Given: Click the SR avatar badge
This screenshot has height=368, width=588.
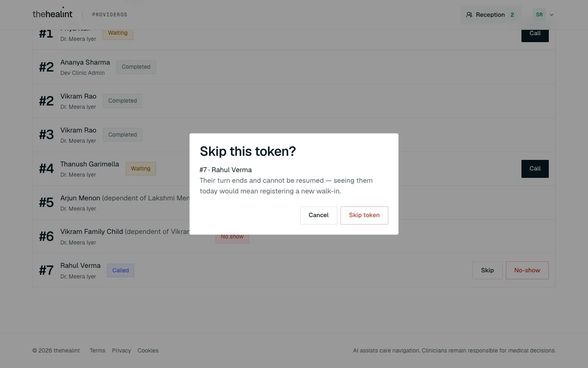Looking at the screenshot, I should coord(539,15).
